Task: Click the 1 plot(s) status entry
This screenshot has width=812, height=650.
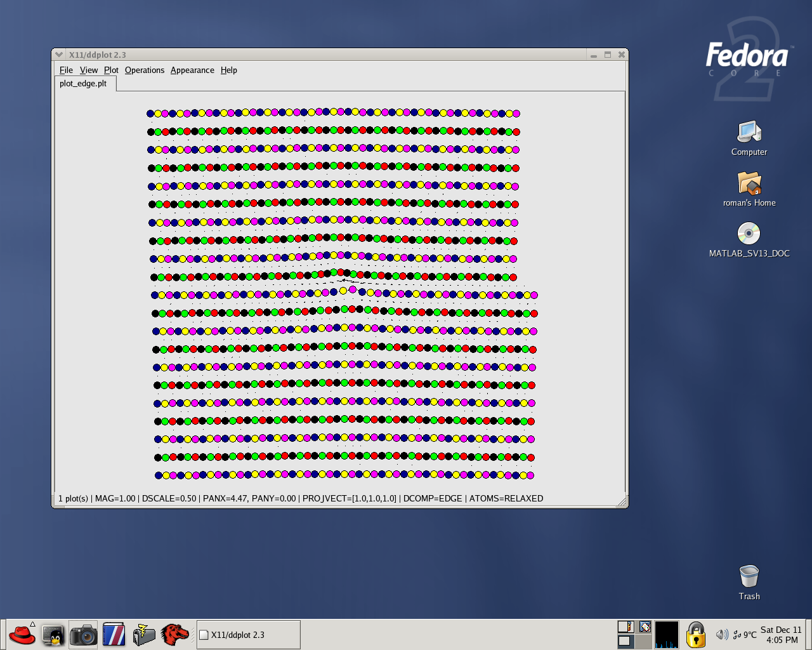Action: pyautogui.click(x=73, y=498)
